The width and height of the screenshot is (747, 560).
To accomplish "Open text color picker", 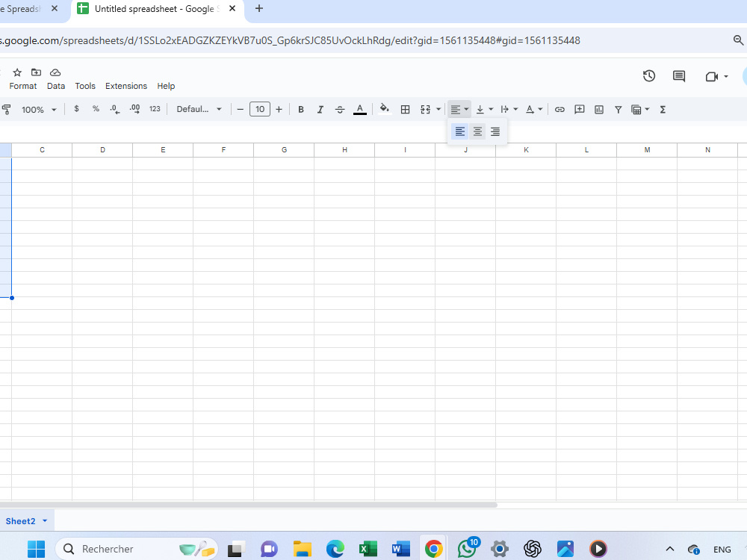I will point(360,110).
